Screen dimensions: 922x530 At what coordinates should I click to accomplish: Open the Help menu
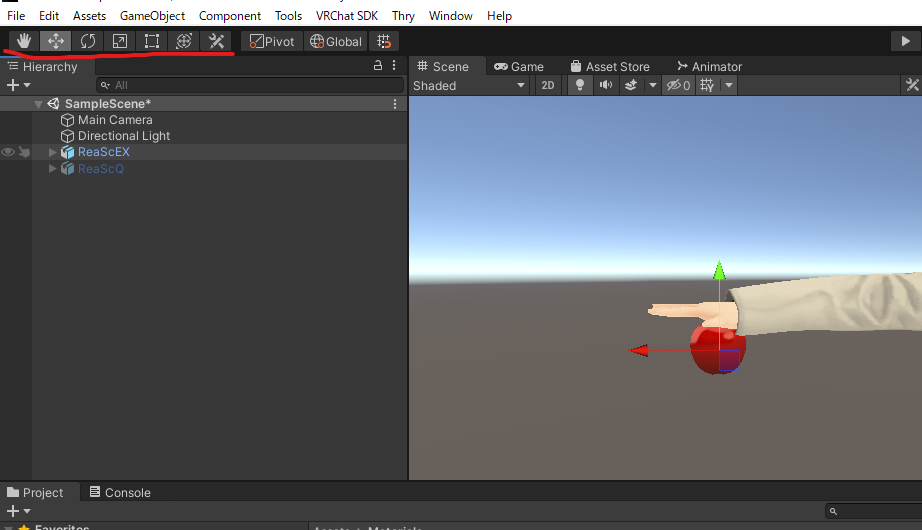499,16
